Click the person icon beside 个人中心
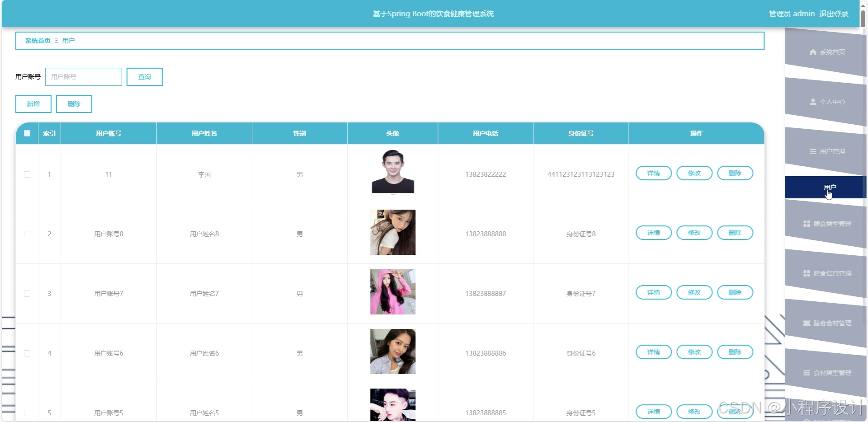 (813, 102)
